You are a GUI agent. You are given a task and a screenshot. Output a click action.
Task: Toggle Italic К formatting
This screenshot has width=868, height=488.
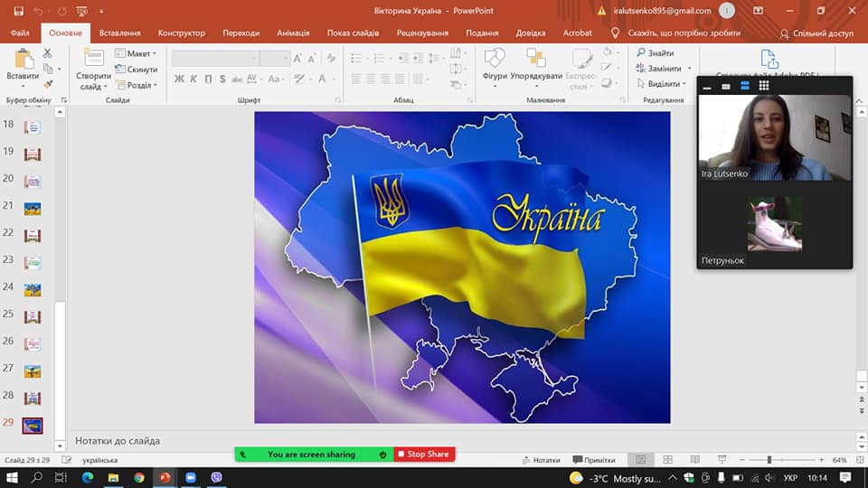pyautogui.click(x=193, y=80)
